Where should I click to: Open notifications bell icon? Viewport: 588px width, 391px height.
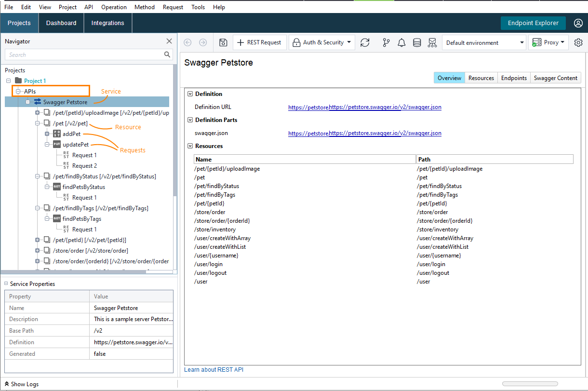tap(401, 42)
